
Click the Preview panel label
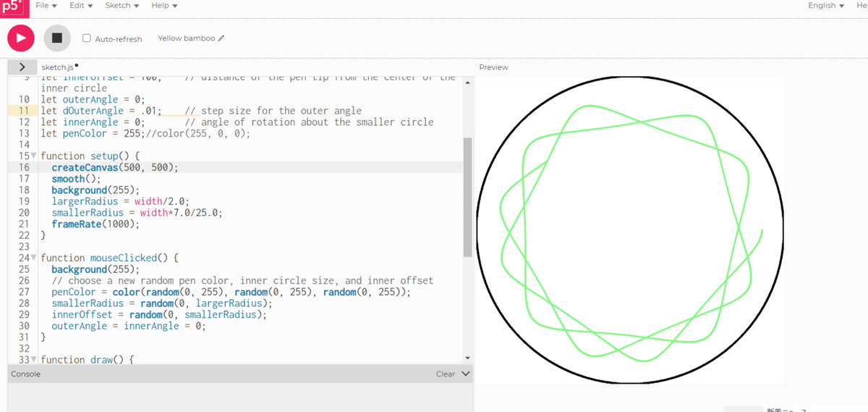click(493, 67)
